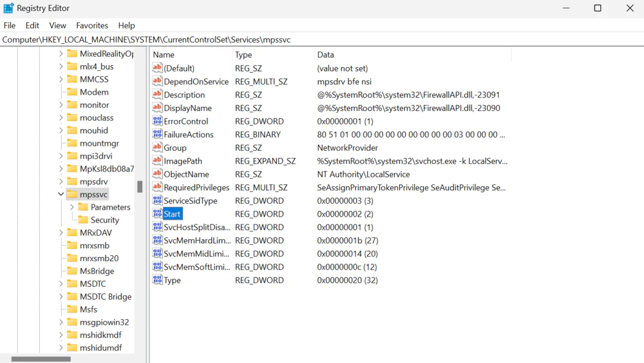Click the Type data value 0x00000020 (32)
The width and height of the screenshot is (644, 363).
click(348, 280)
